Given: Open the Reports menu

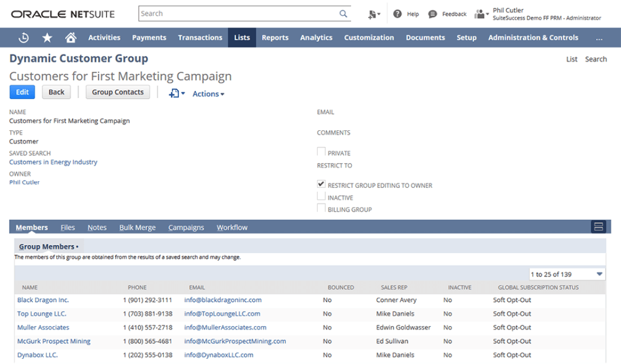Looking at the screenshot, I should click(275, 38).
